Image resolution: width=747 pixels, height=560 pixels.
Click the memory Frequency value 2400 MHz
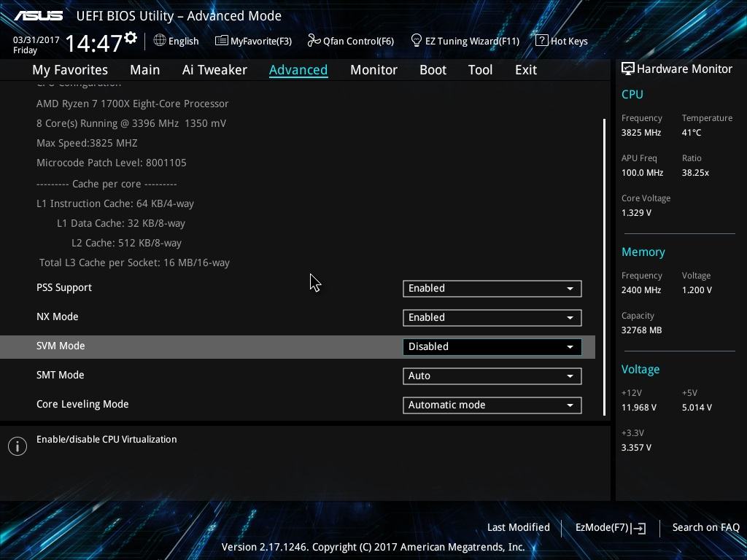click(640, 290)
